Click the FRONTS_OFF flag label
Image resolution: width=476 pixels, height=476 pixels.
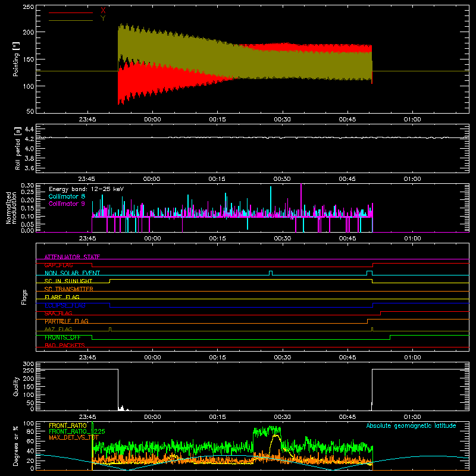tap(62, 337)
